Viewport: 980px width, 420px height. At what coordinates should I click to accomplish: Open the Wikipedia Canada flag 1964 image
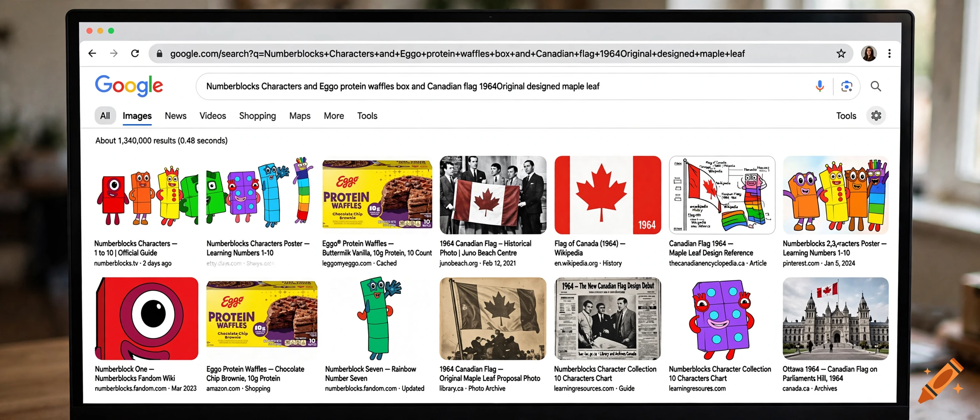point(607,195)
